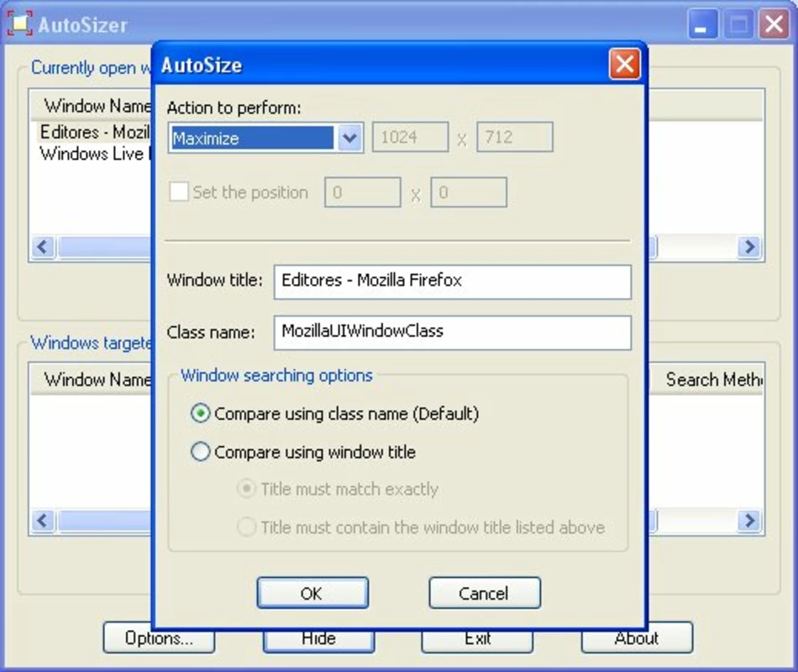
Task: Click the second position field showing 0
Action: tap(469, 192)
